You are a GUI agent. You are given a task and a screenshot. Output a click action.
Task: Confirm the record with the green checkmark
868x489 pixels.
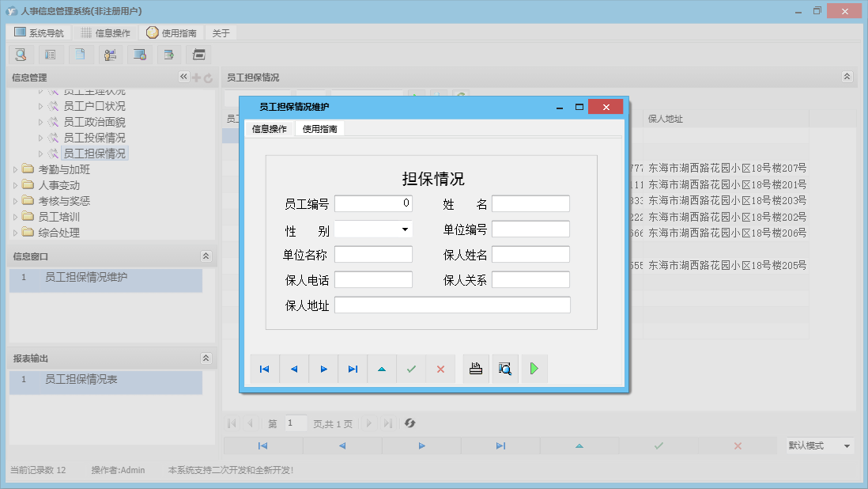(x=411, y=368)
